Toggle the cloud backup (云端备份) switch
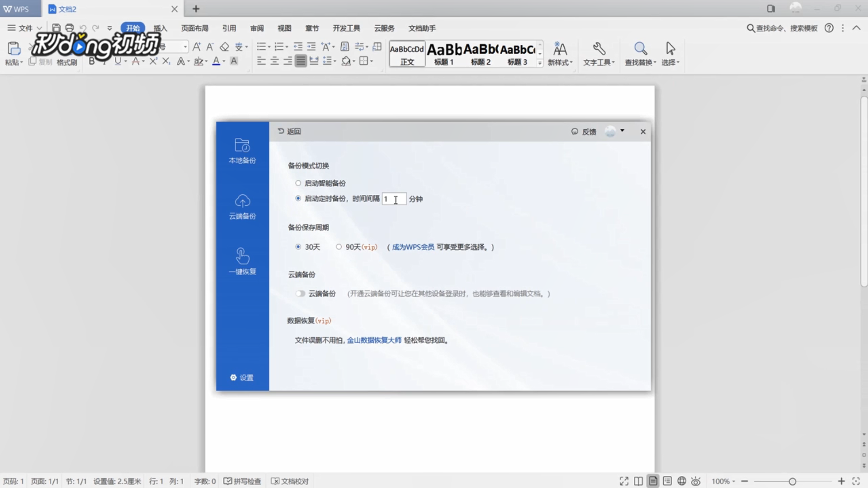This screenshot has width=868, height=488. pyautogui.click(x=300, y=294)
